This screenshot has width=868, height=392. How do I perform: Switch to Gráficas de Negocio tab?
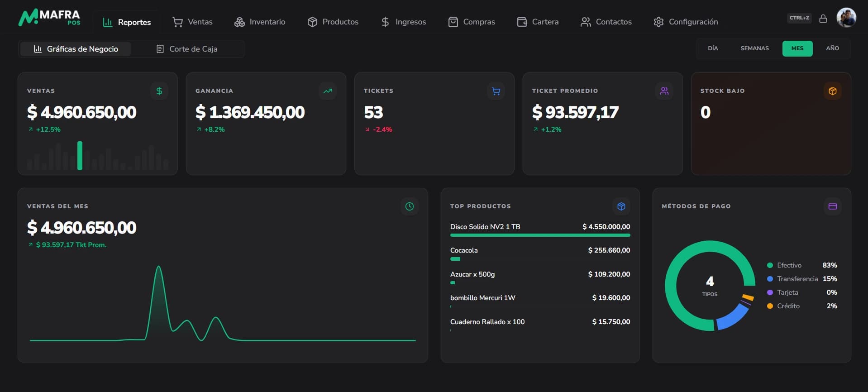76,49
